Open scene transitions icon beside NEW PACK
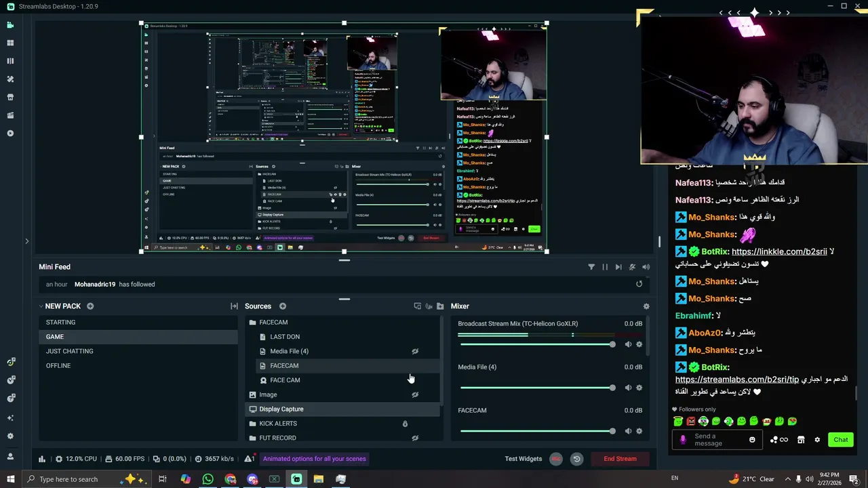Viewport: 868px width, 488px height. (234, 306)
